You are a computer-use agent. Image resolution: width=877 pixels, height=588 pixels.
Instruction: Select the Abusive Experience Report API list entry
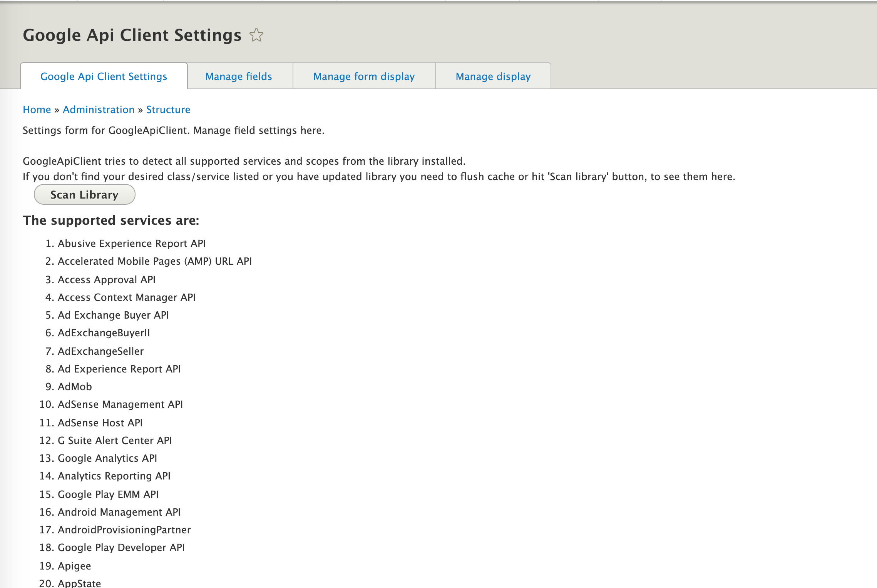tap(132, 244)
